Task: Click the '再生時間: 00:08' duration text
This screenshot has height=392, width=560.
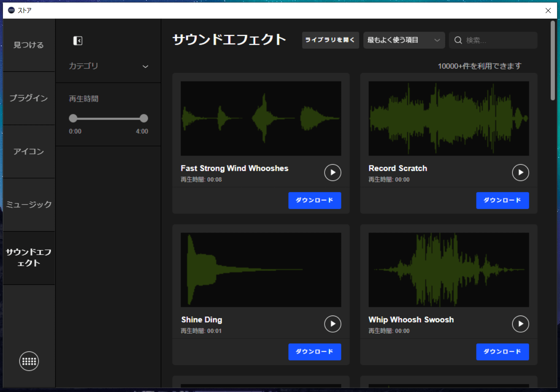Action: pos(201,180)
